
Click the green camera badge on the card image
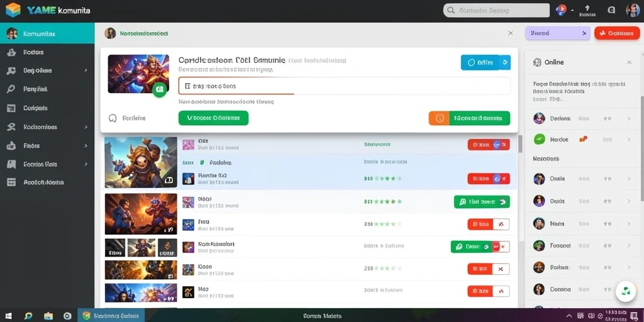click(160, 89)
